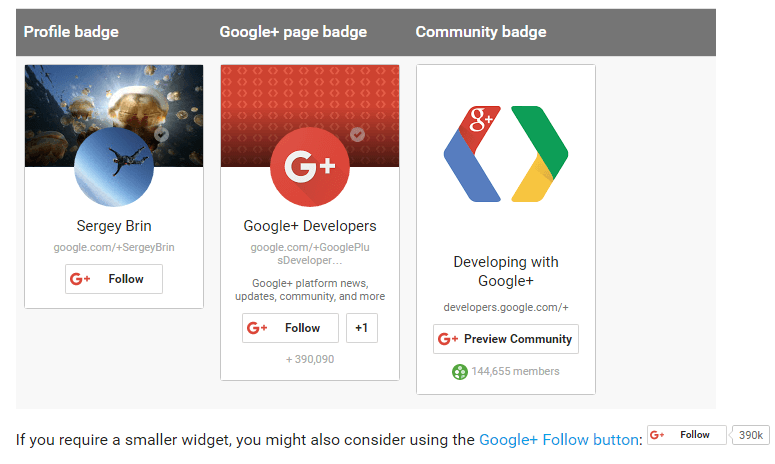Click Sergey Brin's round profile photo
775x464 pixels.
tap(114, 167)
